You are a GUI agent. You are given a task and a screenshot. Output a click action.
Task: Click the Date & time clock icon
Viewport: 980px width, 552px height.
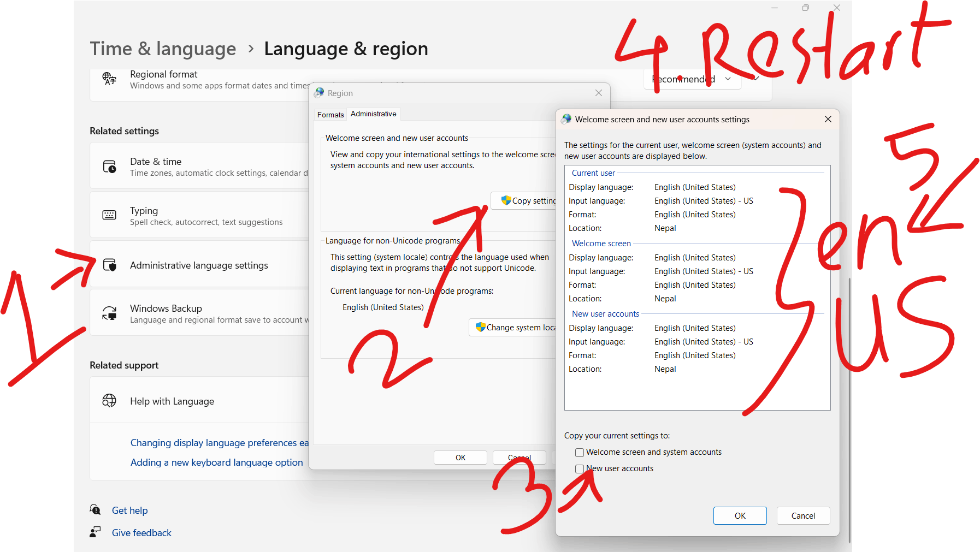pyautogui.click(x=109, y=166)
